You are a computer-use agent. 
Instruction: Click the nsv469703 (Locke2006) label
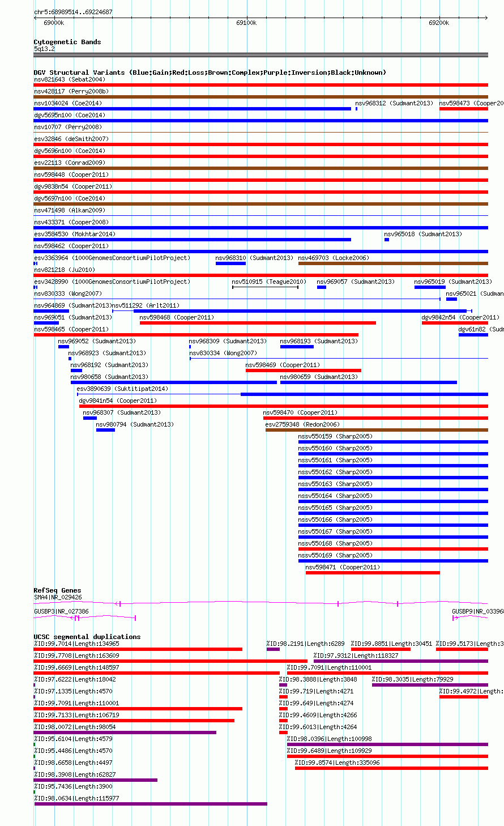[334, 258]
